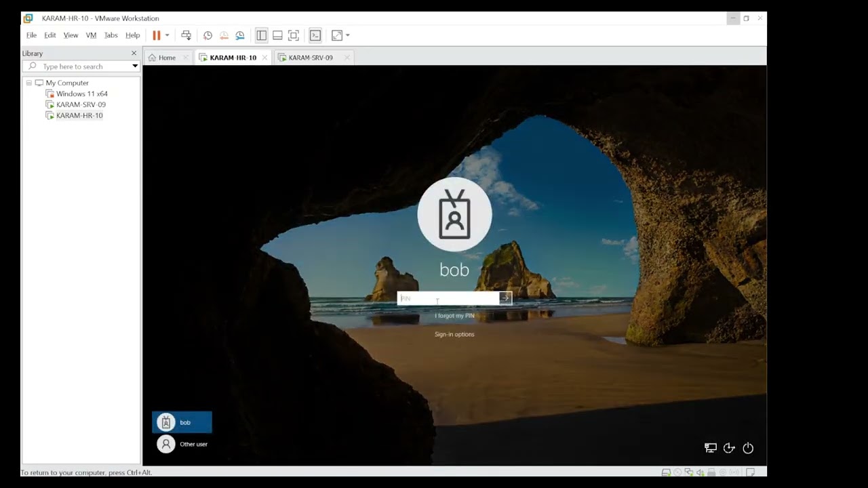Click bob's large profile badge picture
Image resolution: width=868 pixels, height=488 pixels.
click(454, 214)
